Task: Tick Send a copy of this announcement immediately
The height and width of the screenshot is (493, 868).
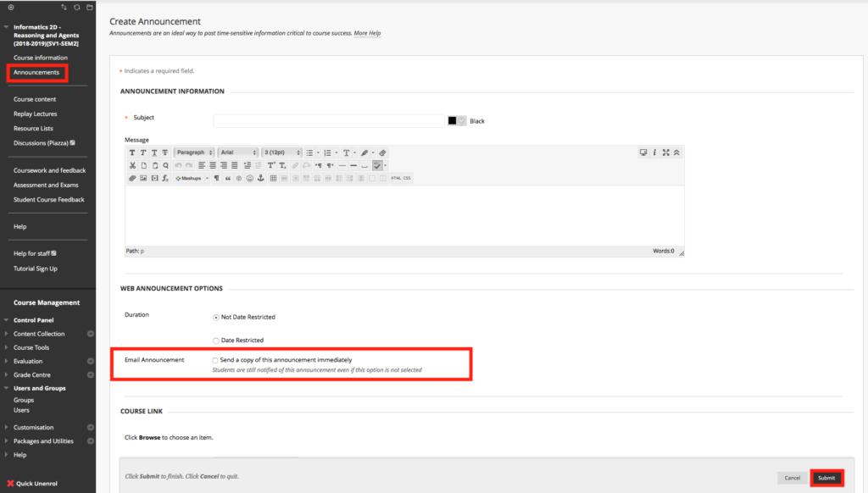Action: 215,360
